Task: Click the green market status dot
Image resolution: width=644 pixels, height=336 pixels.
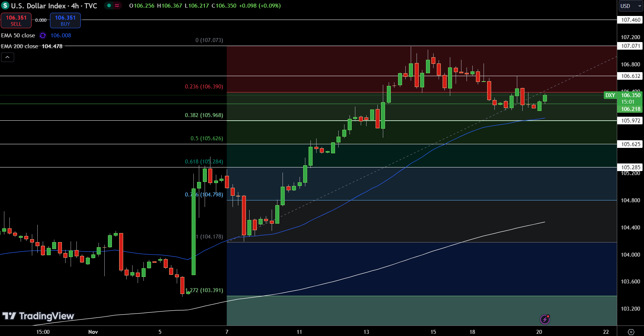Action: pos(109,5)
